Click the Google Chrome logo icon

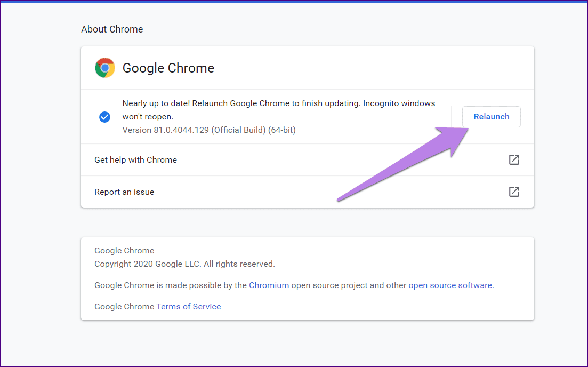105,68
